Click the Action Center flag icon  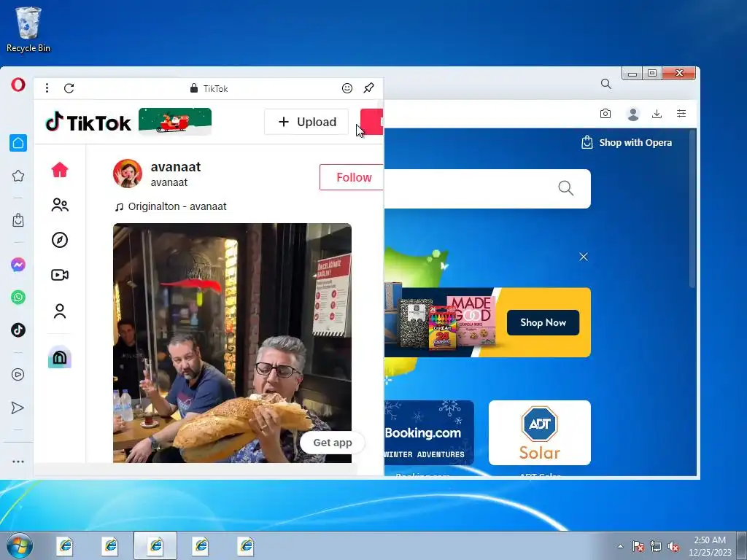(638, 546)
